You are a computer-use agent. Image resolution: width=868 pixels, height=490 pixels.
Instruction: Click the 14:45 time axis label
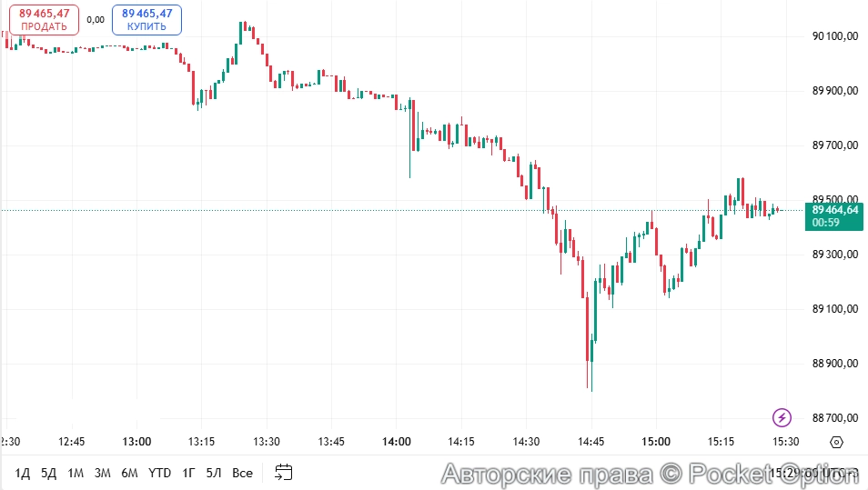click(591, 442)
